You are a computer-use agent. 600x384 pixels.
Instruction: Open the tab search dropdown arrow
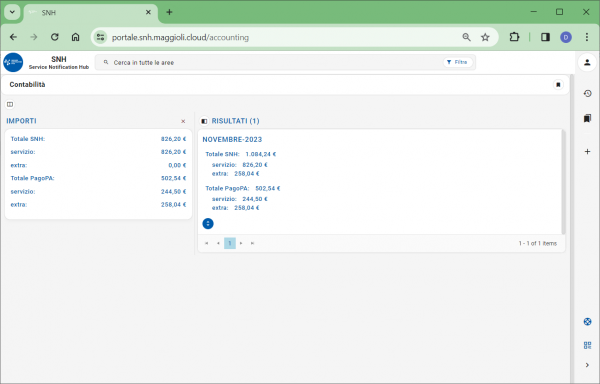pyautogui.click(x=12, y=12)
